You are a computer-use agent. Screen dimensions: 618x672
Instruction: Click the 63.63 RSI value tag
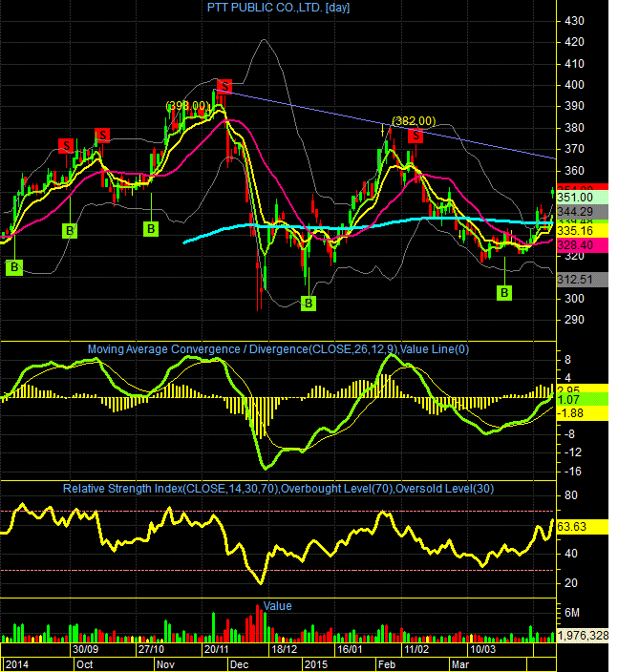pyautogui.click(x=582, y=527)
